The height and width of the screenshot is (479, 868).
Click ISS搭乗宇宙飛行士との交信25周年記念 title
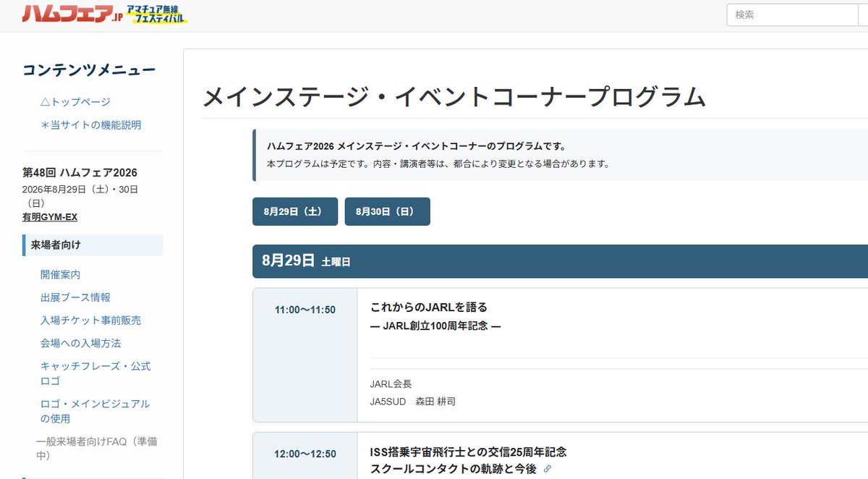click(468, 452)
